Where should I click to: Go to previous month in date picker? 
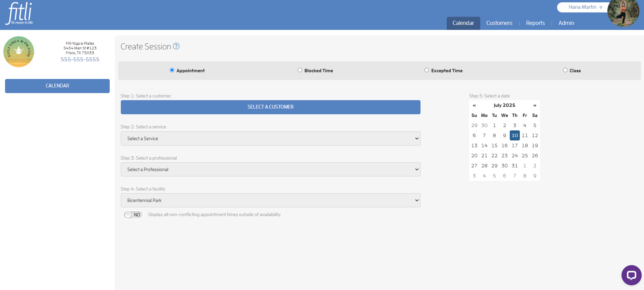tap(474, 105)
